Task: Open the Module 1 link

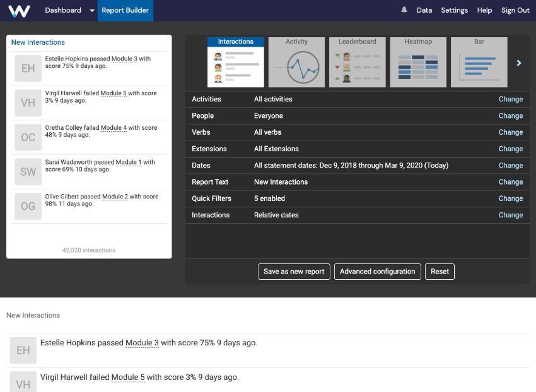Action: click(x=129, y=163)
